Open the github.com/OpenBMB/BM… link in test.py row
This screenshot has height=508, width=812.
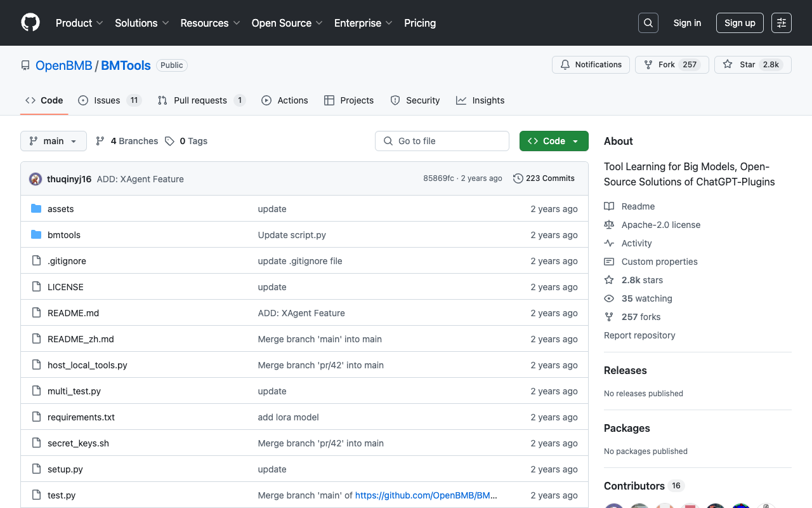tap(426, 495)
